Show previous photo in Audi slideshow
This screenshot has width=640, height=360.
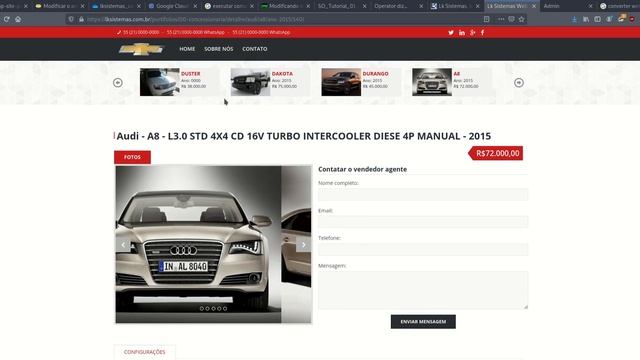pyautogui.click(x=123, y=244)
